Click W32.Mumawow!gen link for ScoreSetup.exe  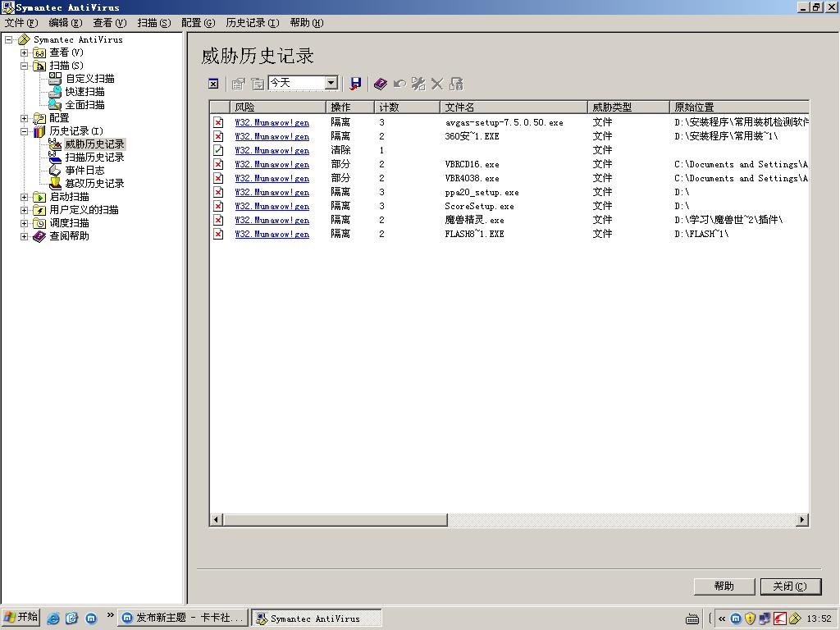pyautogui.click(x=272, y=206)
